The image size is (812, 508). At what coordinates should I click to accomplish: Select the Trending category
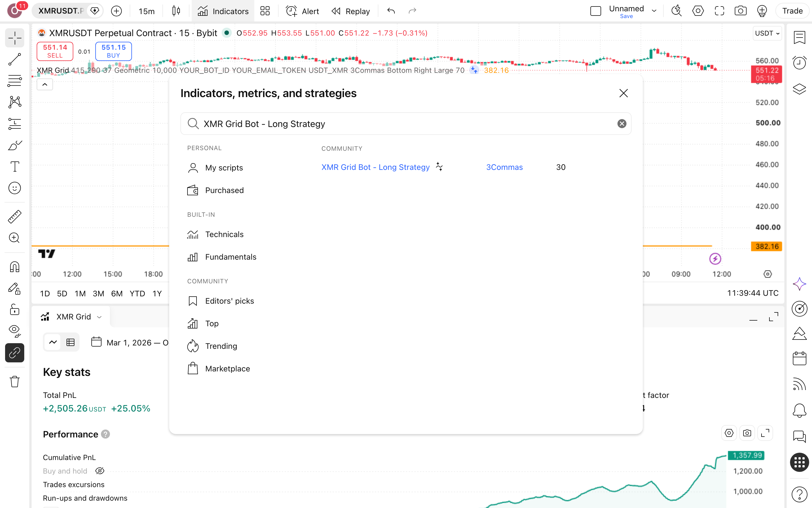[x=212, y=346]
